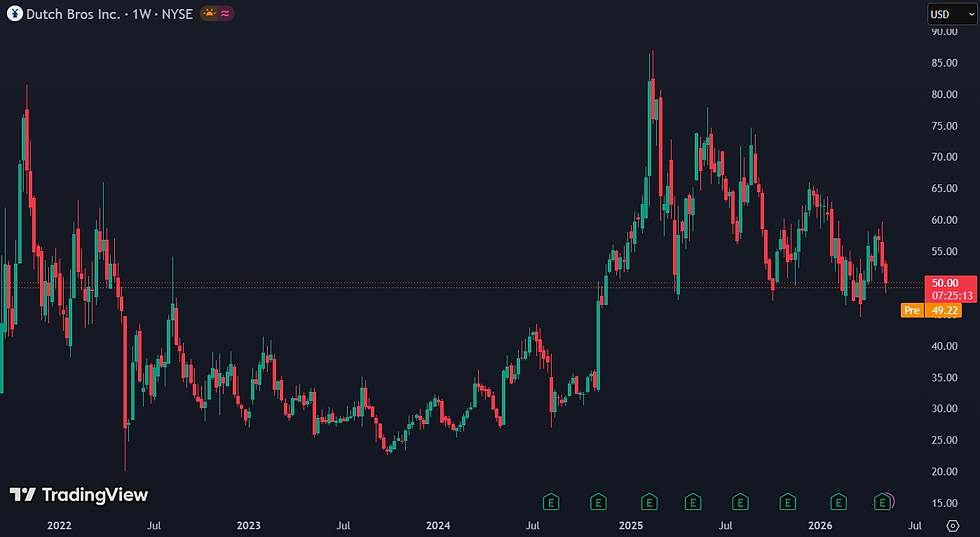Click earnings marker nearest the 2025 label
The height and width of the screenshot is (537, 980).
click(649, 501)
